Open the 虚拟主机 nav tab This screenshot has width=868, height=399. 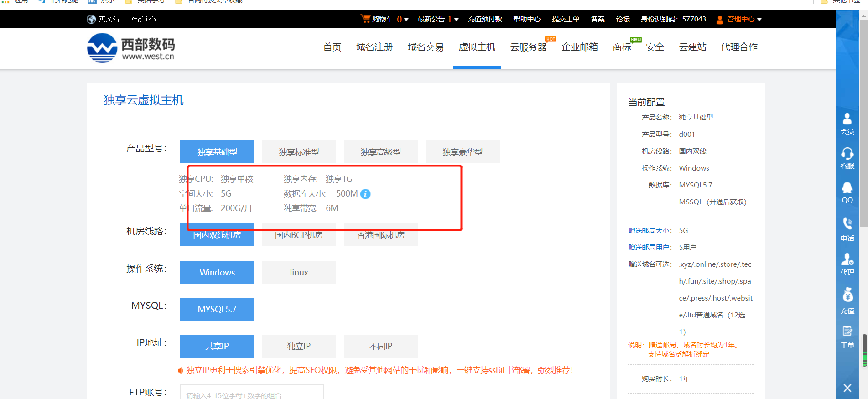tap(477, 47)
